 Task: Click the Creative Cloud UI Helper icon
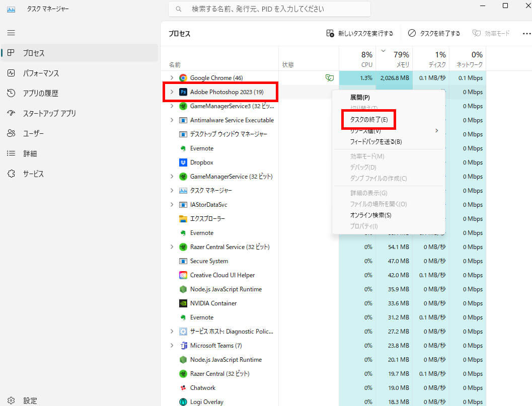[x=183, y=275]
